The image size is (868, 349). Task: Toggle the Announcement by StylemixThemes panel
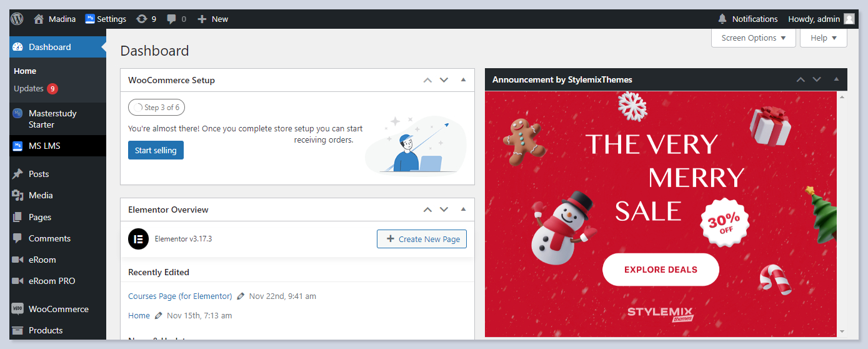[x=836, y=79]
